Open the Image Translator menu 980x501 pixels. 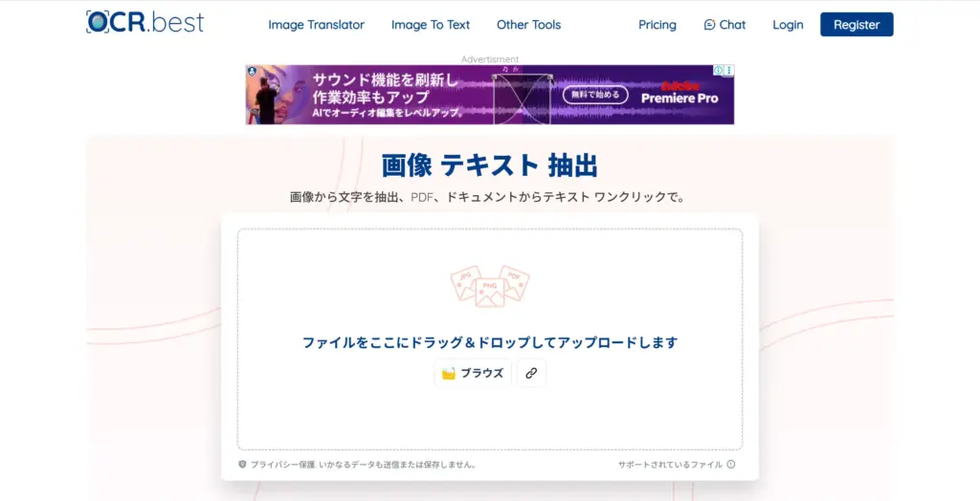point(316,25)
